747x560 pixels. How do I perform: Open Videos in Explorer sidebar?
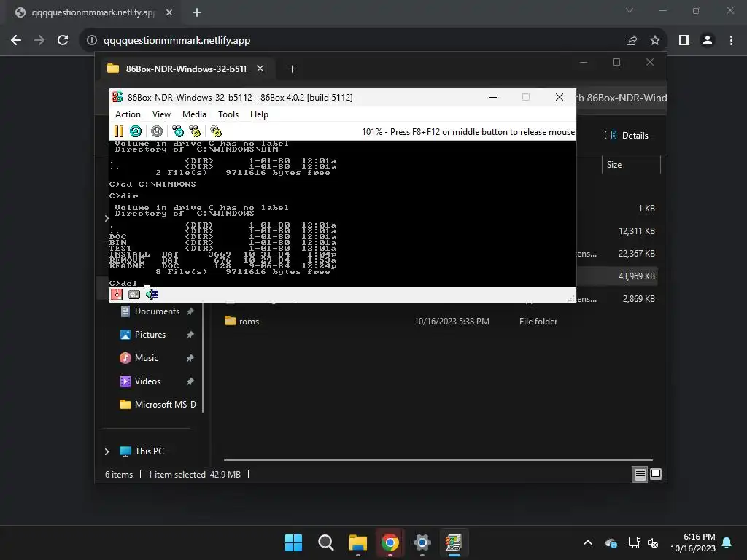[147, 381]
